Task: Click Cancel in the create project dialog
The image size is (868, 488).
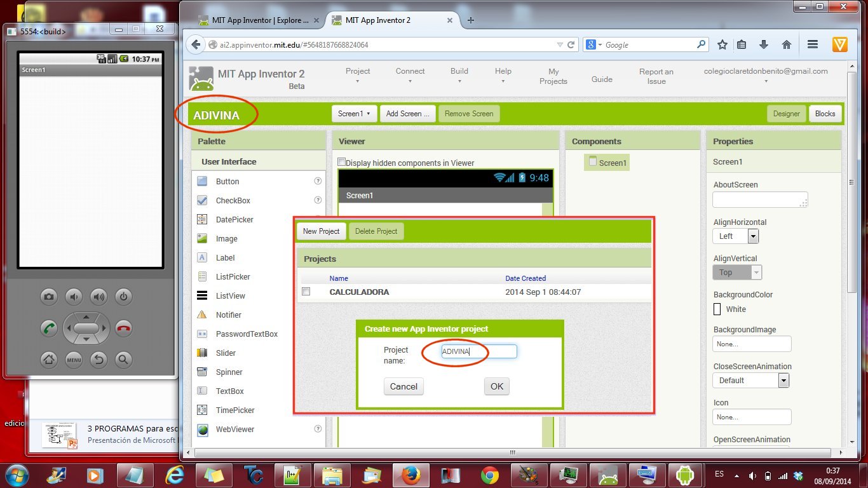Action: (403, 386)
